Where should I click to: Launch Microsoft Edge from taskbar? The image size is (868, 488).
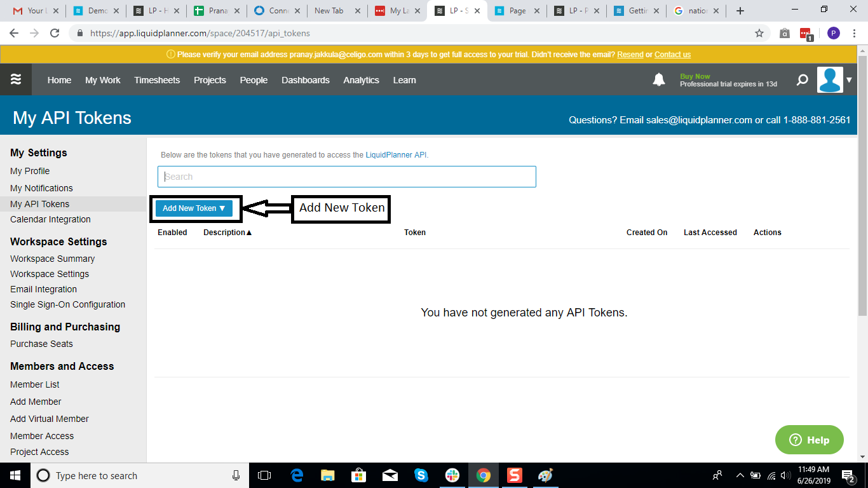297,475
